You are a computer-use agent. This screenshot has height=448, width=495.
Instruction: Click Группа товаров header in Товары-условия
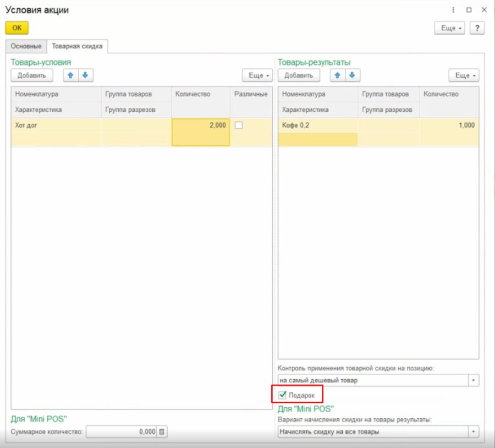tap(136, 94)
